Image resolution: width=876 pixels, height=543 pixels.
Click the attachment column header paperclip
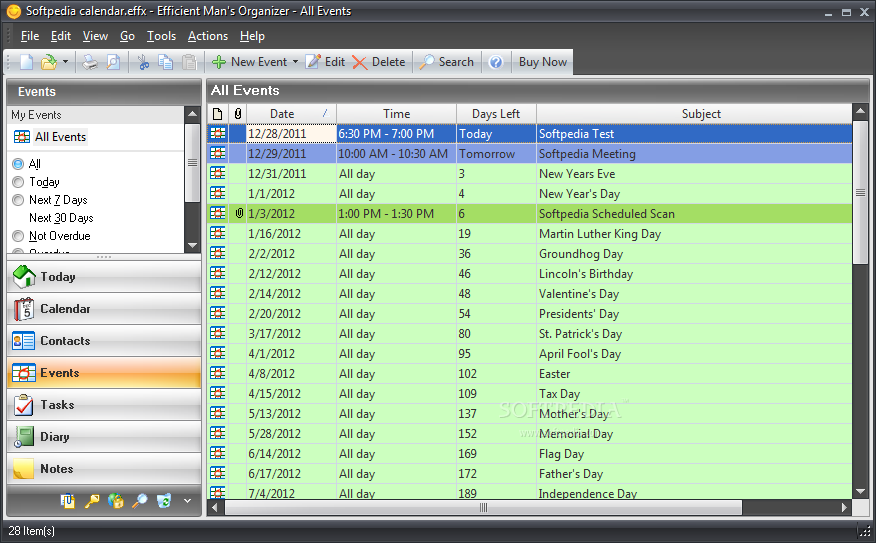tap(238, 114)
